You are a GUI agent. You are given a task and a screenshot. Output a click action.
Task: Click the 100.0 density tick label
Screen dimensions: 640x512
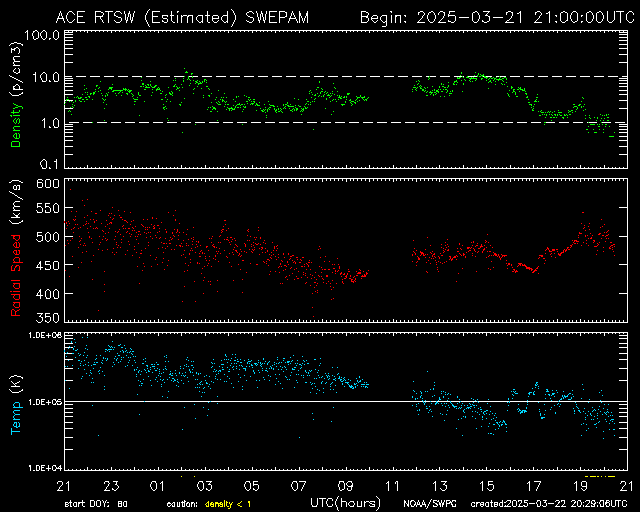coord(42,36)
